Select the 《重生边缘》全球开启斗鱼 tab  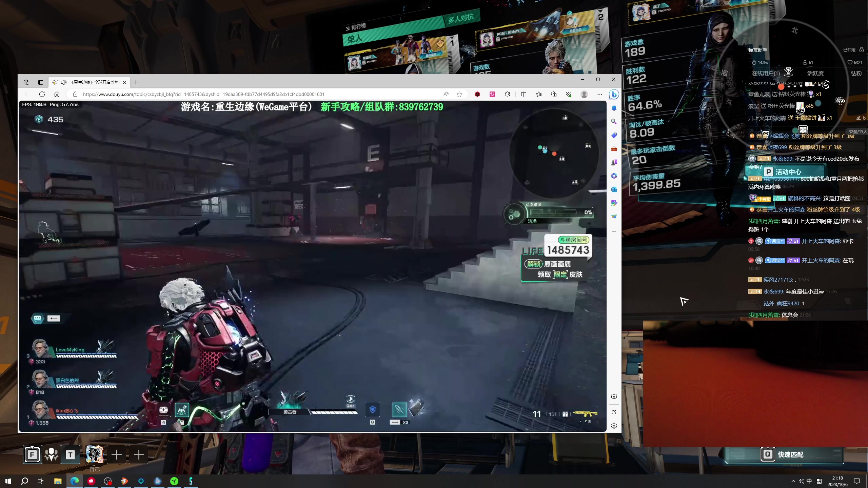pos(90,82)
